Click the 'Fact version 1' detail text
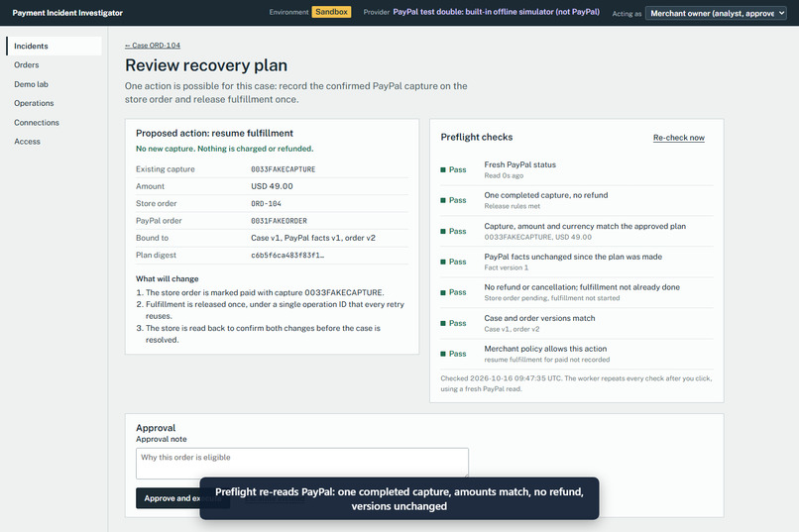Image resolution: width=799 pixels, height=532 pixels. click(x=506, y=267)
